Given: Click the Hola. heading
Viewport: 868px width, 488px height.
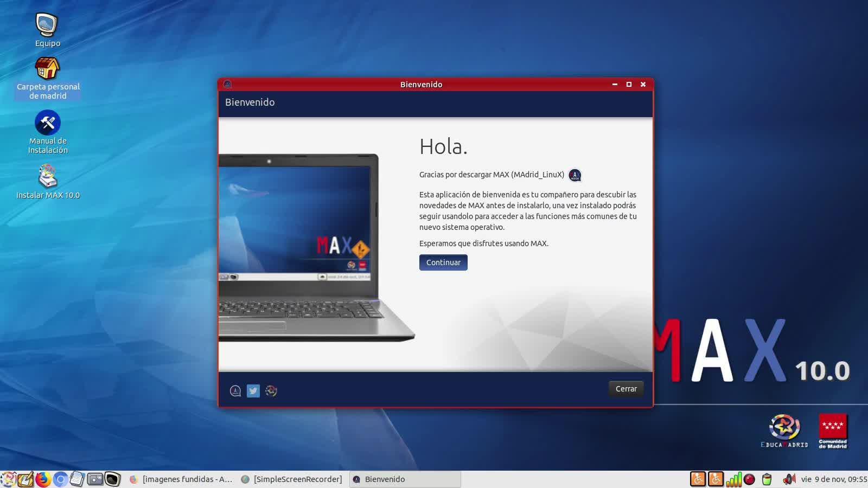Looking at the screenshot, I should point(443,146).
